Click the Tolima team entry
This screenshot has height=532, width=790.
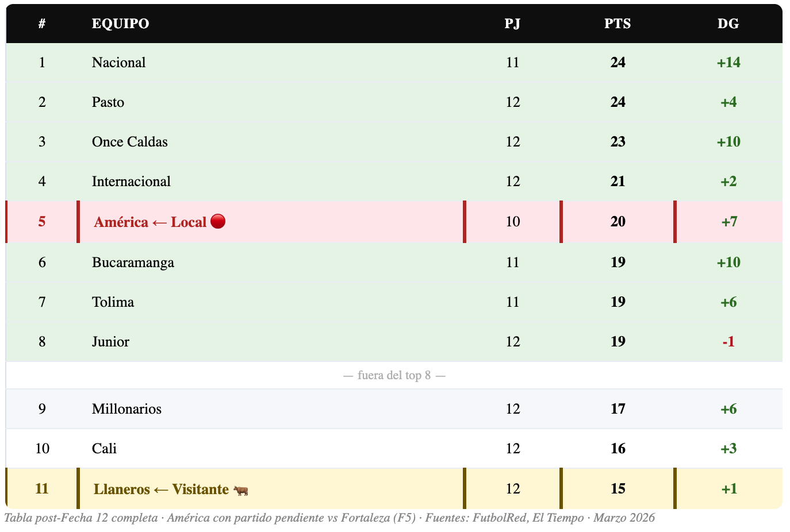point(113,302)
